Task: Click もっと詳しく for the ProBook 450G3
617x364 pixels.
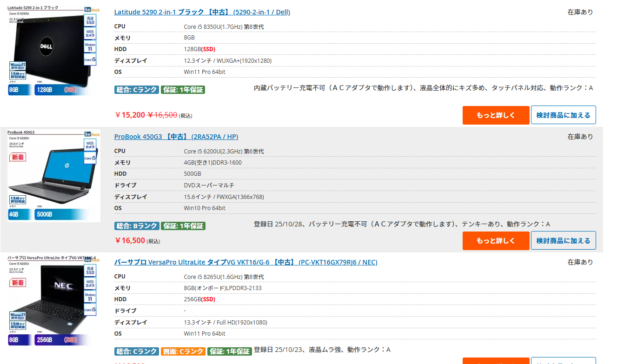Action: [x=496, y=241]
